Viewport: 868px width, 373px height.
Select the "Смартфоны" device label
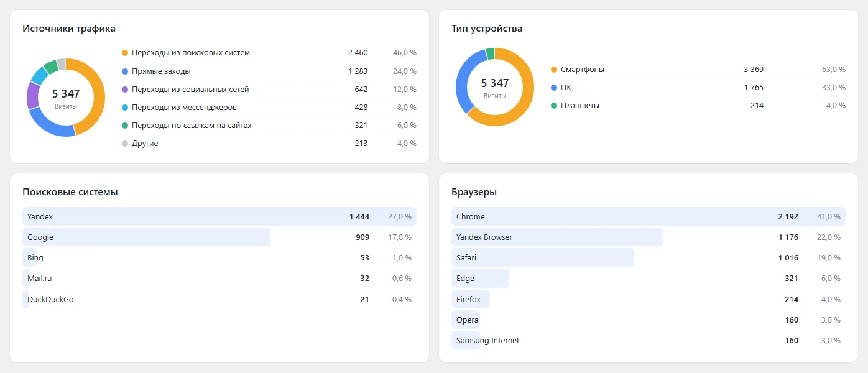[x=583, y=70]
